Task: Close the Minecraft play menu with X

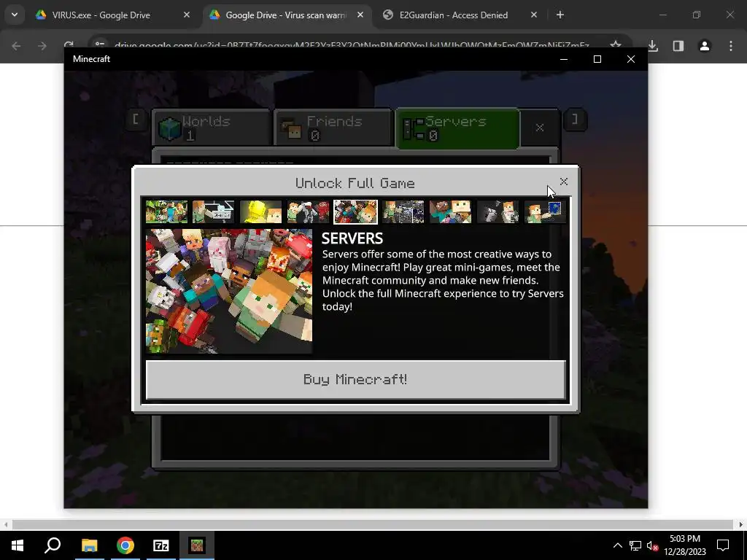Action: [x=540, y=128]
